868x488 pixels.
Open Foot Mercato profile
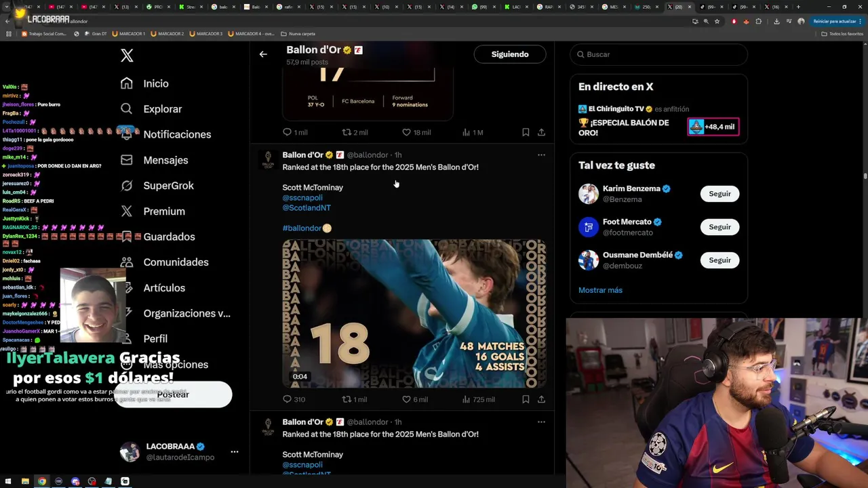click(627, 222)
